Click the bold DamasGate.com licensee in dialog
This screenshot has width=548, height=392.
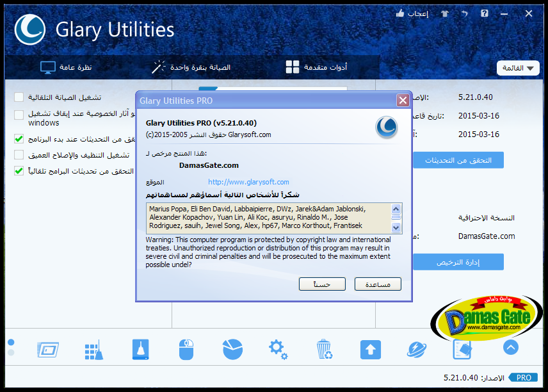click(x=209, y=165)
